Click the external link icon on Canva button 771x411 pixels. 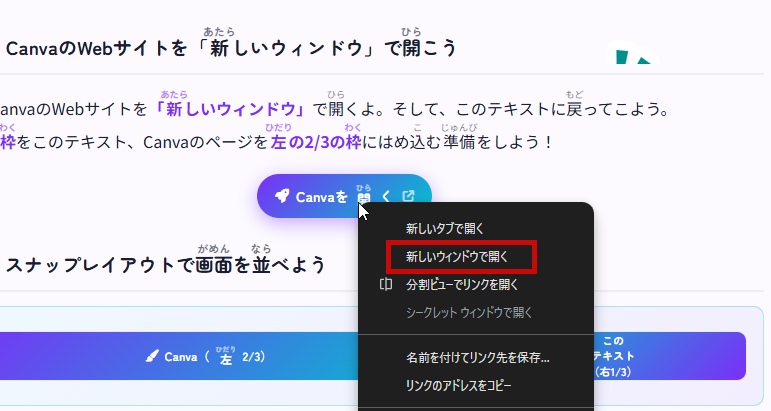(409, 196)
